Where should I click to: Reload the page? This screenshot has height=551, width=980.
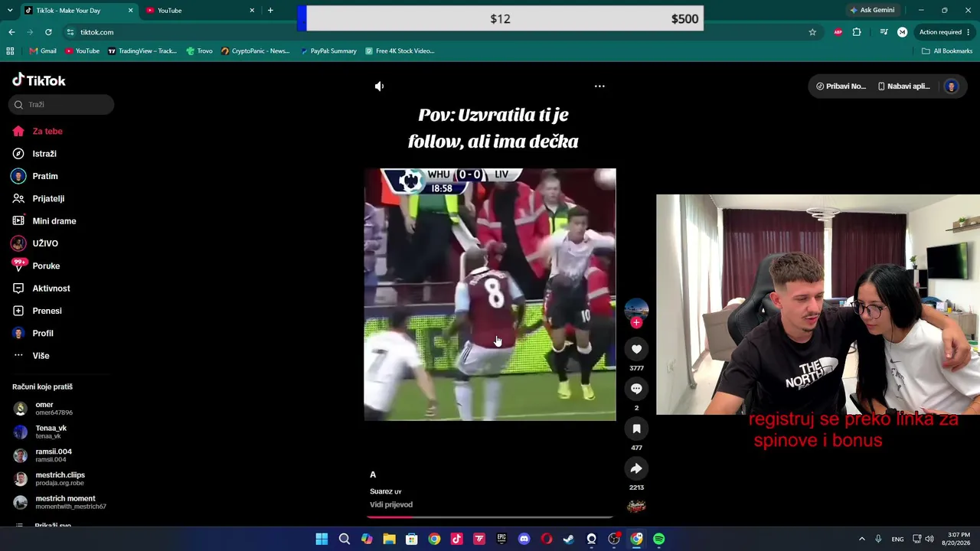click(48, 32)
